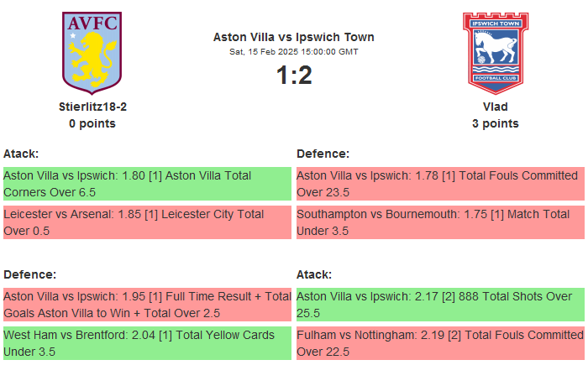The image size is (588, 386).
Task: Click the Vlad player name
Action: (x=495, y=107)
